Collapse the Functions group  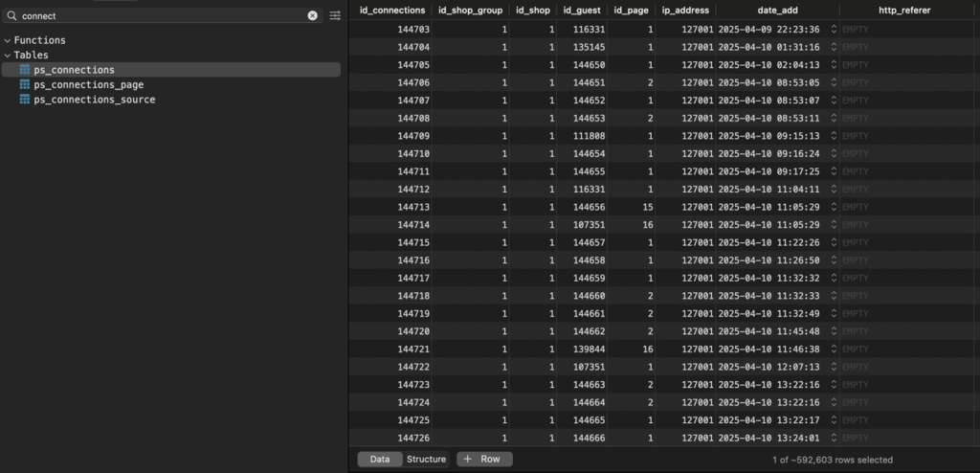click(8, 40)
